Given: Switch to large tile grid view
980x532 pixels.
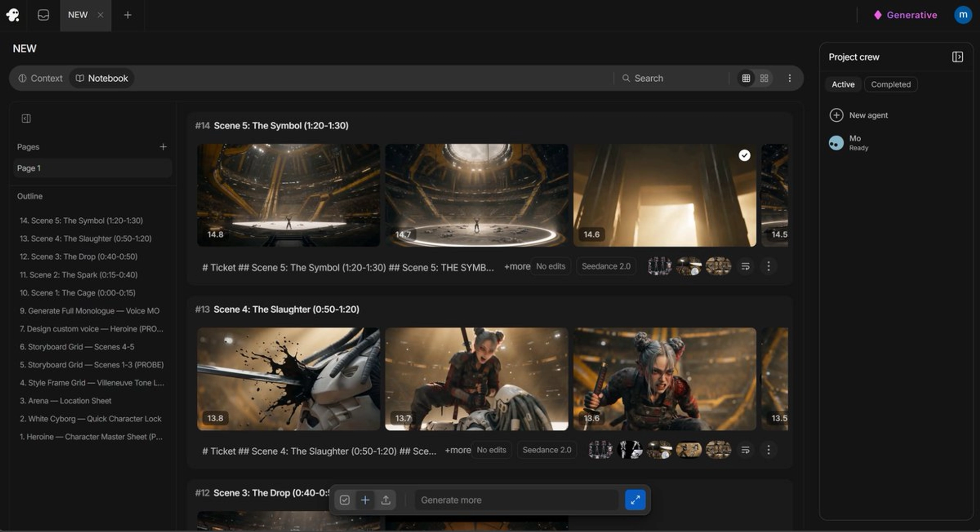Looking at the screenshot, I should (x=764, y=78).
